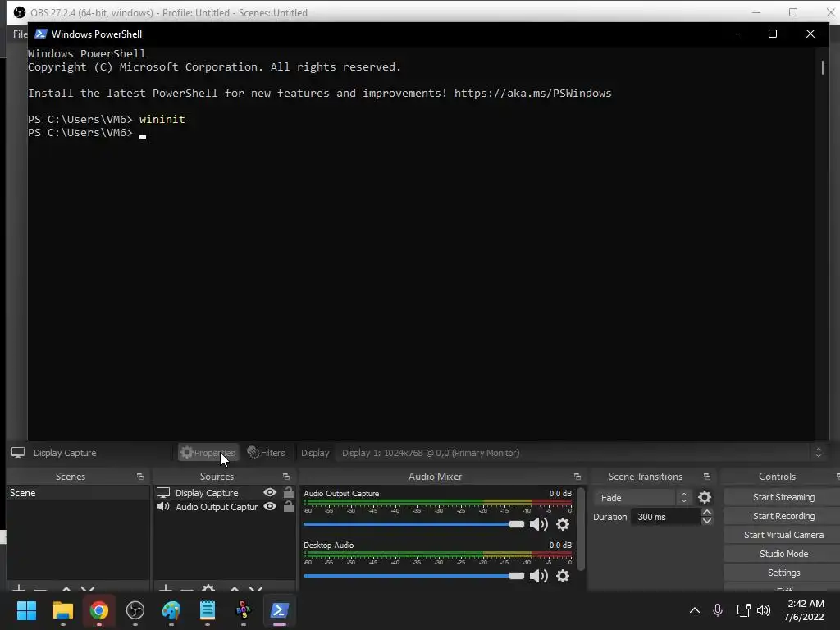Click the PowerShell window scrollbar
Viewport: 840px width, 630px height.
822,67
